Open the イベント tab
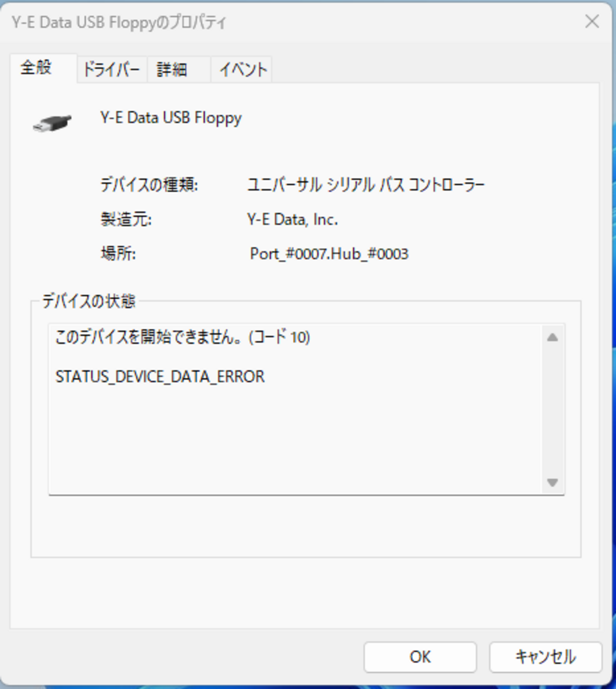Image resolution: width=616 pixels, height=689 pixels. point(241,70)
